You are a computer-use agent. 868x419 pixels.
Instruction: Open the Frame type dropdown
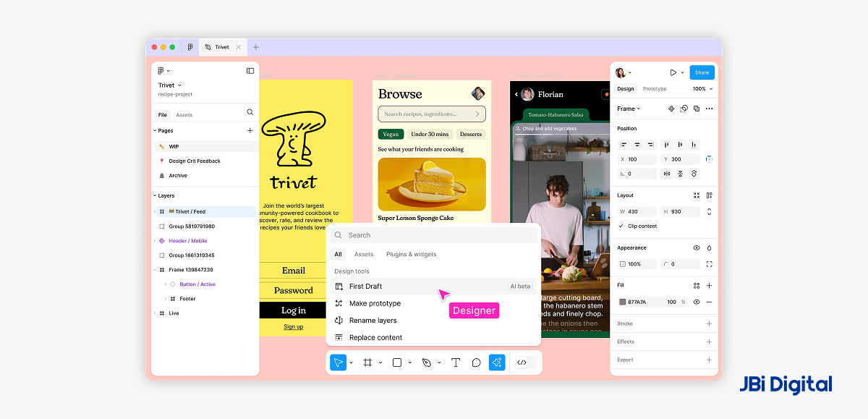(629, 109)
